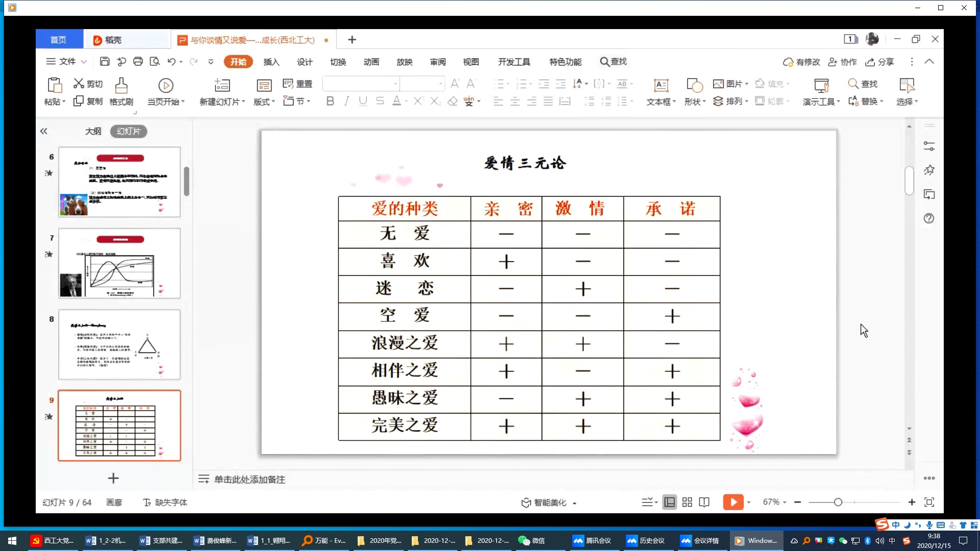Open the 67% zoom level dropdown
The image size is (980, 551).
click(x=774, y=503)
